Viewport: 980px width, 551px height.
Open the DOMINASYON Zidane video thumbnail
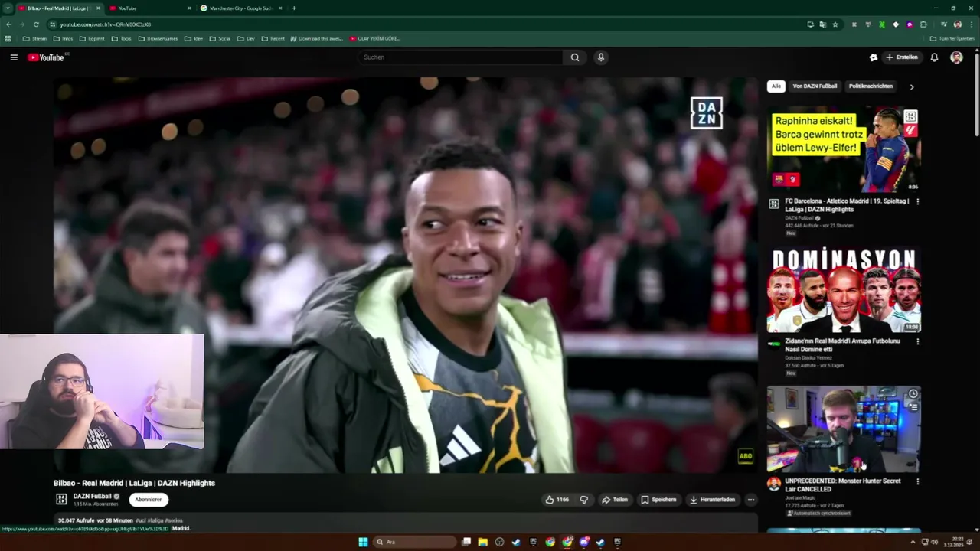844,289
